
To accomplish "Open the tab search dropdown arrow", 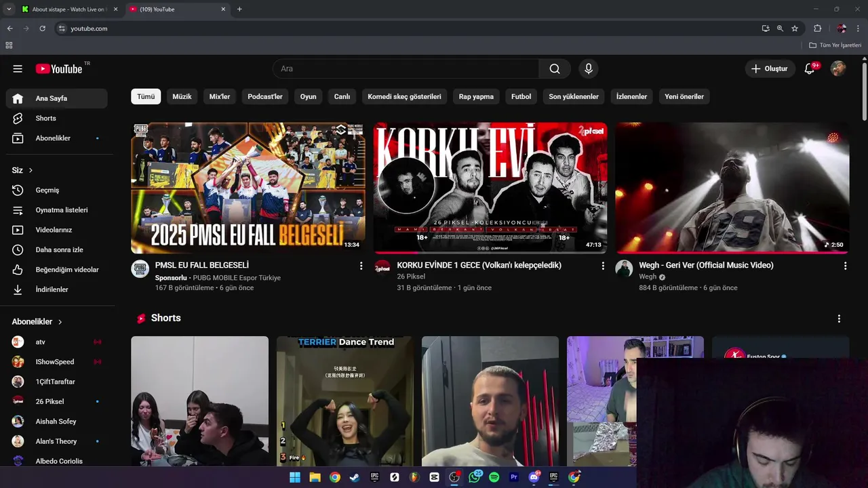I will pos(9,9).
